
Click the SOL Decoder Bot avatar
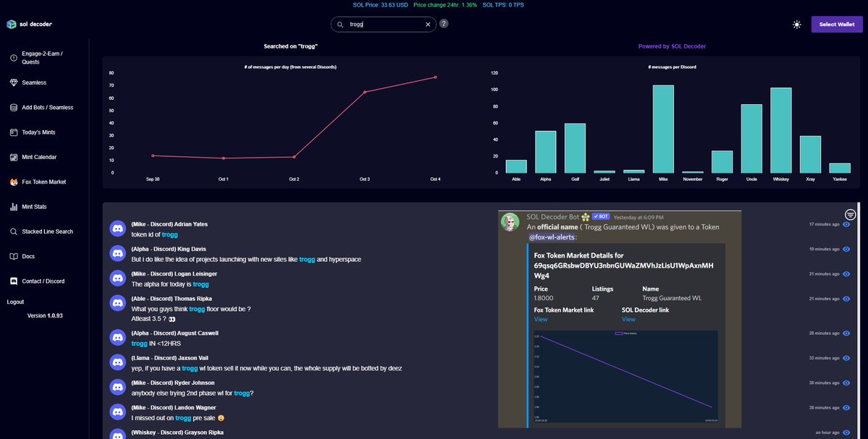(x=510, y=222)
